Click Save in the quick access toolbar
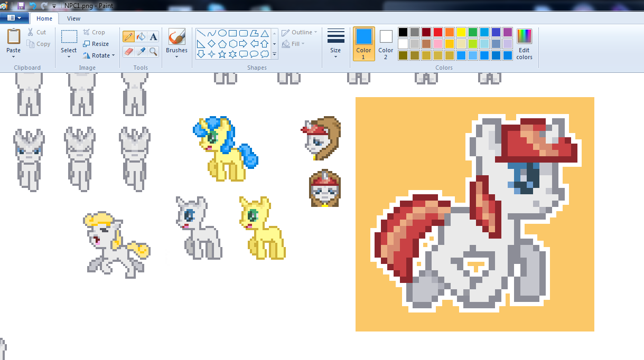 [x=21, y=6]
